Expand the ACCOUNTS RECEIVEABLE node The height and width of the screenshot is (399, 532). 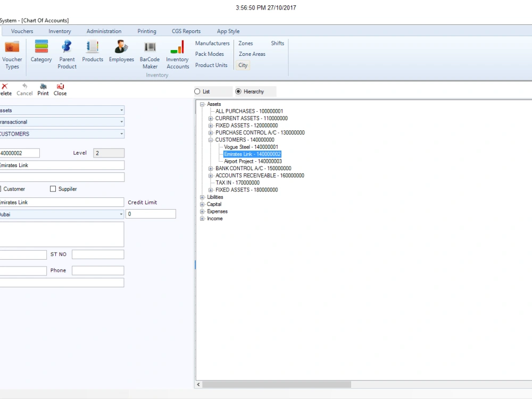(x=211, y=176)
